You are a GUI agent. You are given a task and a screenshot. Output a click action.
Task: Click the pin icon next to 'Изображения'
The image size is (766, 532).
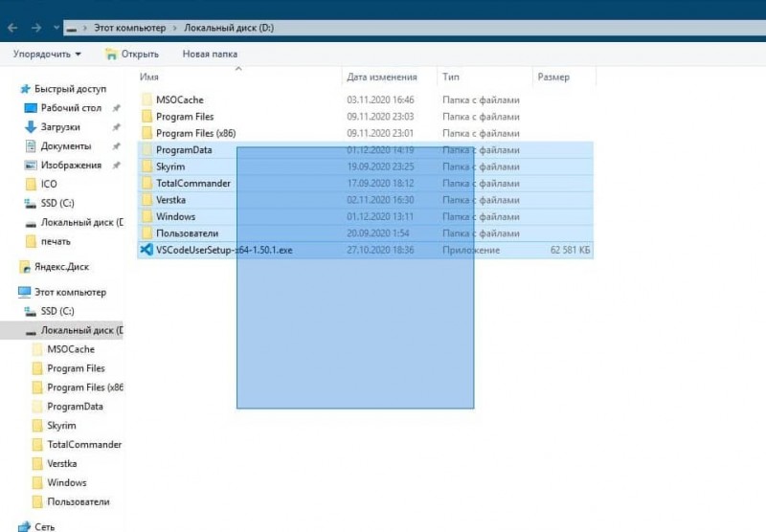tap(116, 165)
